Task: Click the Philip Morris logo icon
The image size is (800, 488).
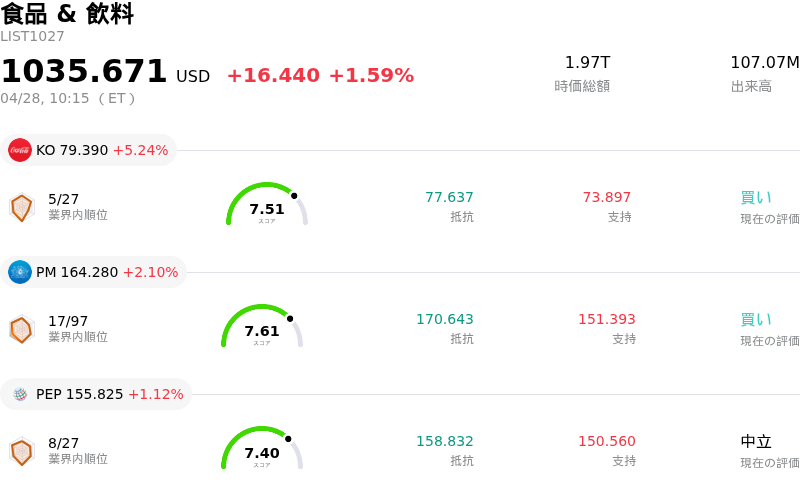Action: click(20, 272)
